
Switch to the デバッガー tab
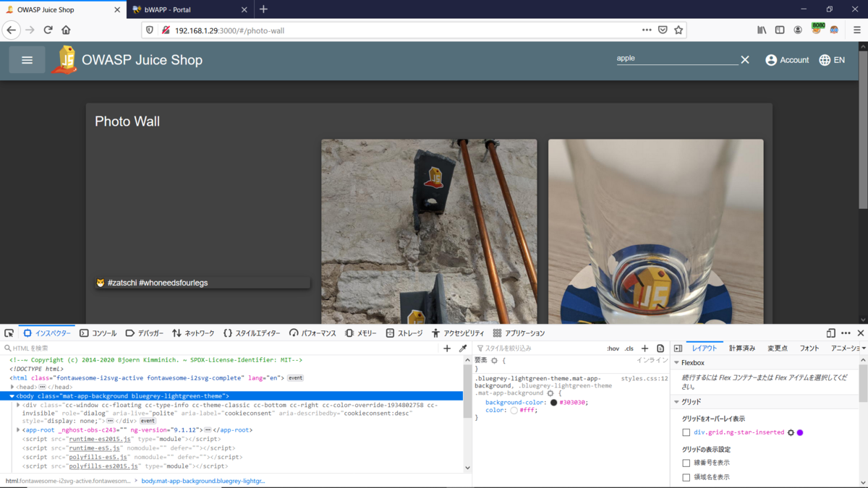[145, 333]
